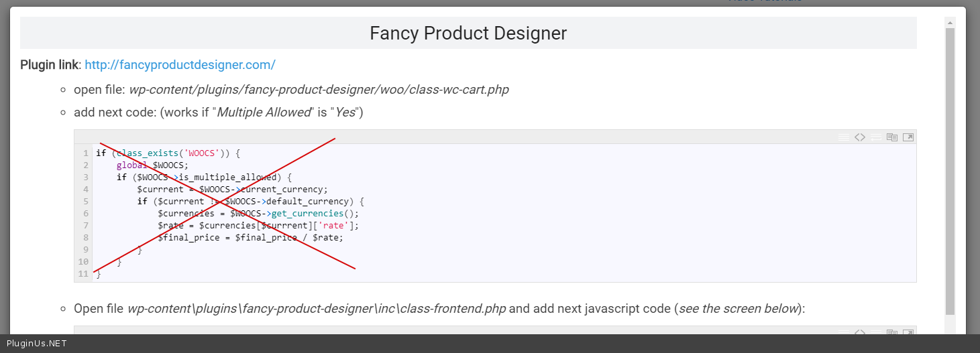Click line number 11 in the gutter
The height and width of the screenshot is (353, 980).
click(83, 273)
